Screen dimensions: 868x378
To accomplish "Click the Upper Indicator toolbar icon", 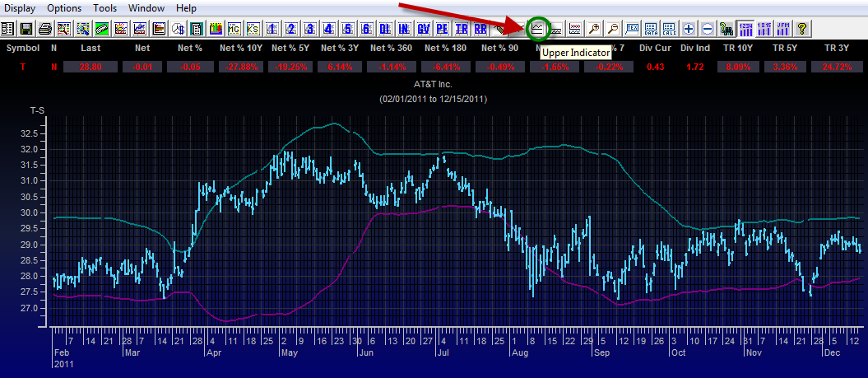I will pyautogui.click(x=537, y=28).
